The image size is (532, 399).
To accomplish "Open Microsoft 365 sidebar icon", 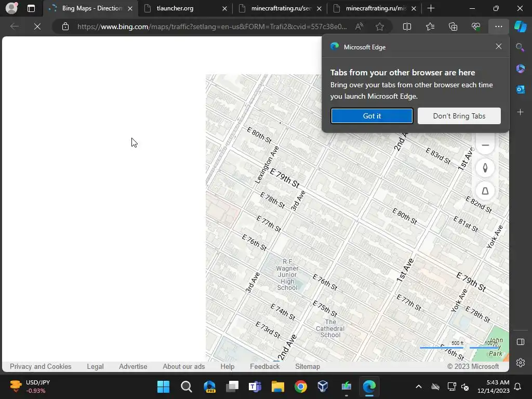I will (520, 69).
